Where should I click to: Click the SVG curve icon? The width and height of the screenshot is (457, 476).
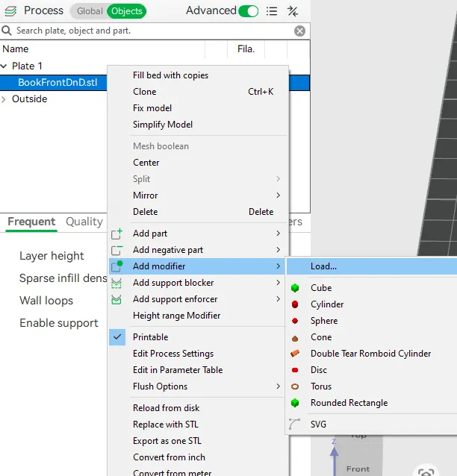pos(295,425)
